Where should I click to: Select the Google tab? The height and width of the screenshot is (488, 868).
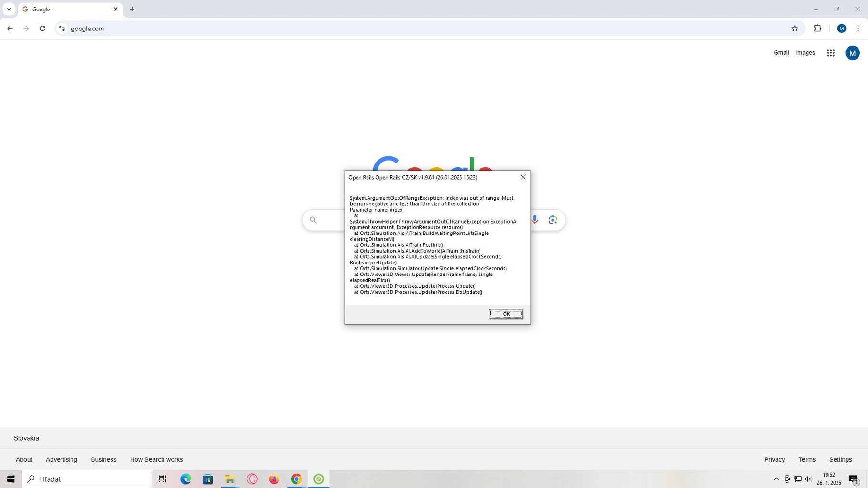pos(67,9)
